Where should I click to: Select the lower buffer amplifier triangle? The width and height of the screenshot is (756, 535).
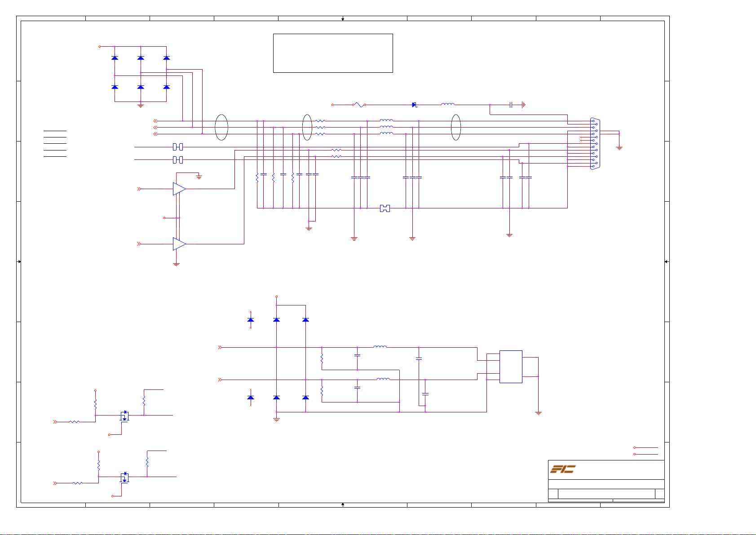[180, 244]
